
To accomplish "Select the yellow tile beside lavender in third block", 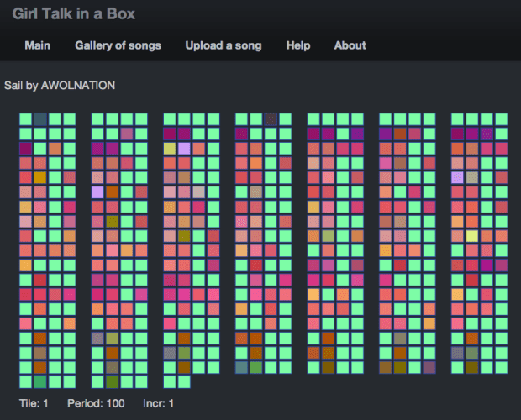I will pos(170,149).
